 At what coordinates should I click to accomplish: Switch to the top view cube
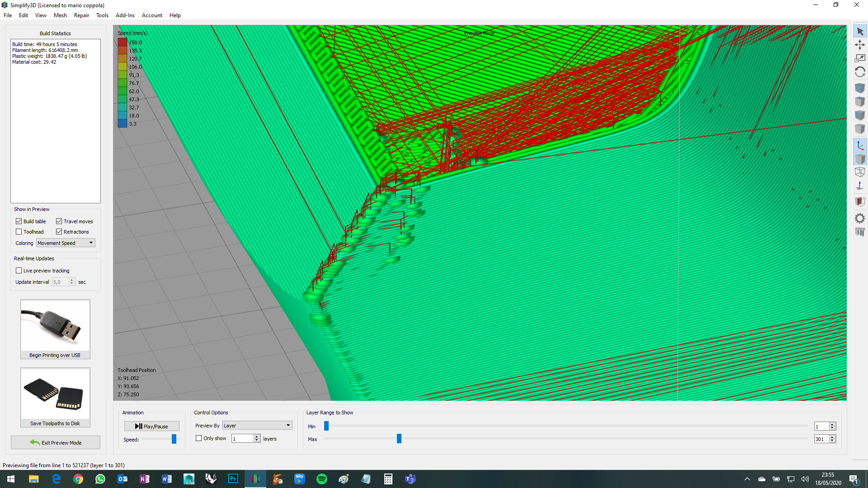pos(860,102)
